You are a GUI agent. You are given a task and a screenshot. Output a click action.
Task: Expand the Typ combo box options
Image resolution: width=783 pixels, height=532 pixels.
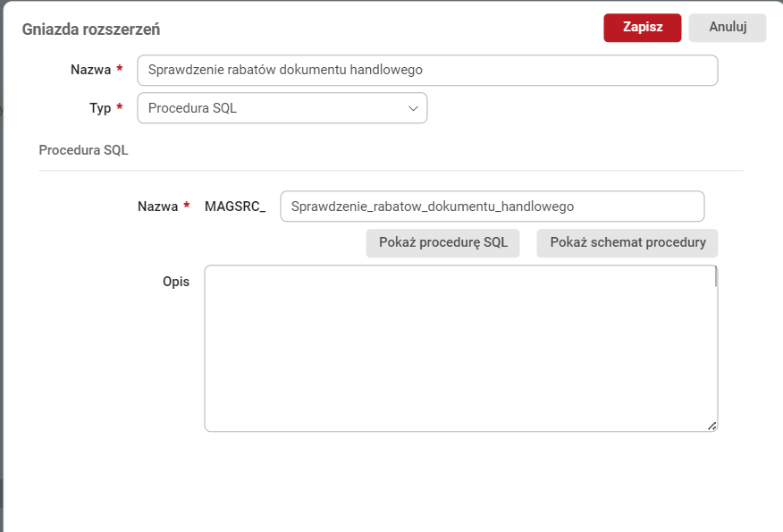pos(282,107)
